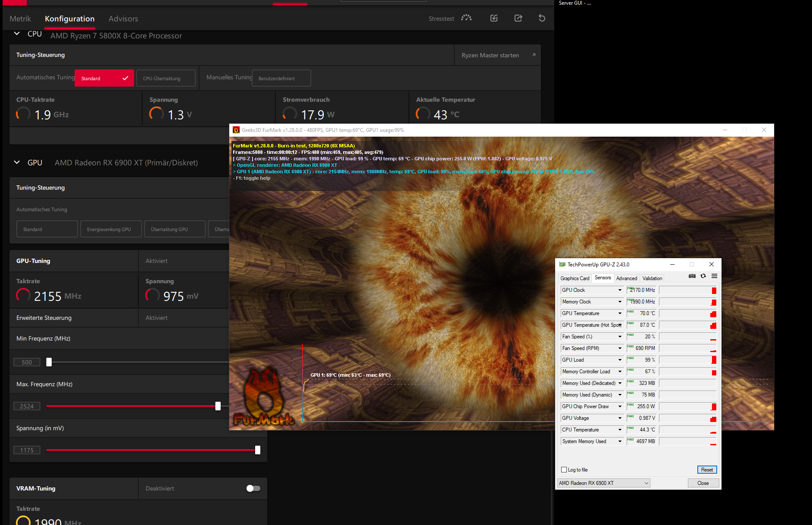Click the Max. Frequenz slider handle
Image resolution: width=812 pixels, height=525 pixels.
point(218,406)
